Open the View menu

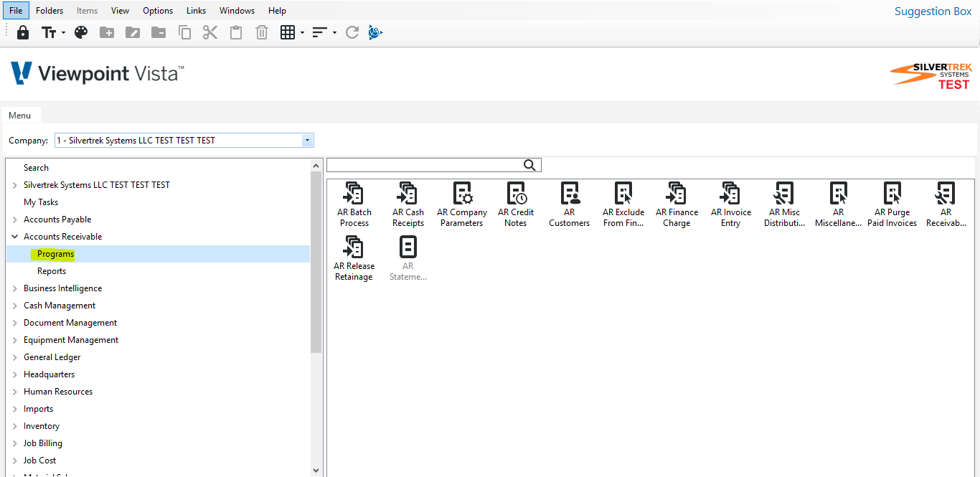(121, 11)
